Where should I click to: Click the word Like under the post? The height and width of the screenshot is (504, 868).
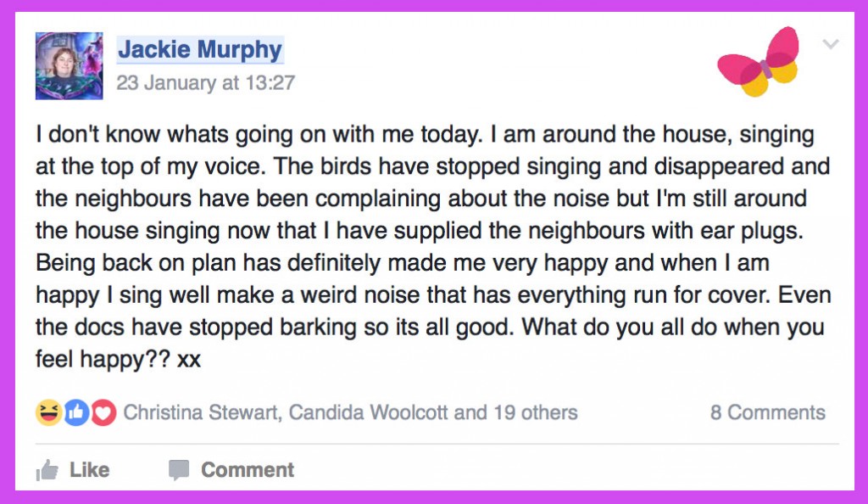pyautogui.click(x=90, y=470)
